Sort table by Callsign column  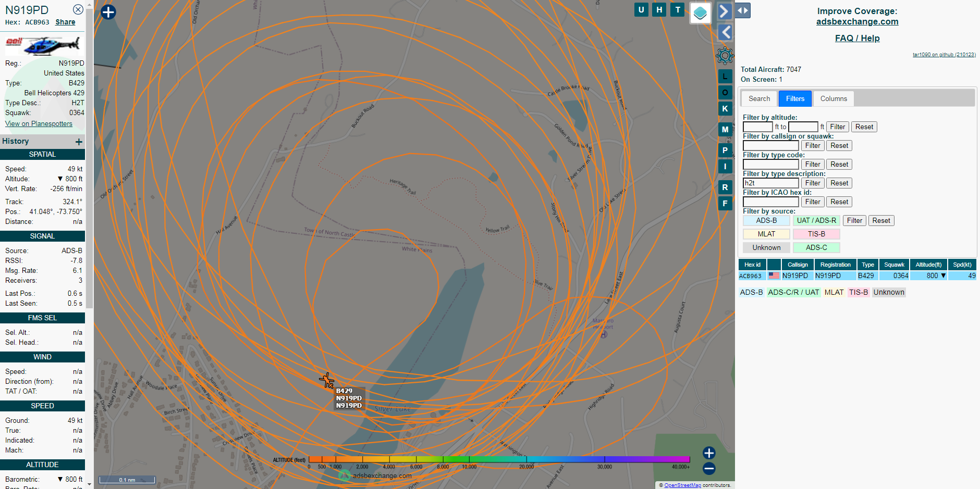798,265
